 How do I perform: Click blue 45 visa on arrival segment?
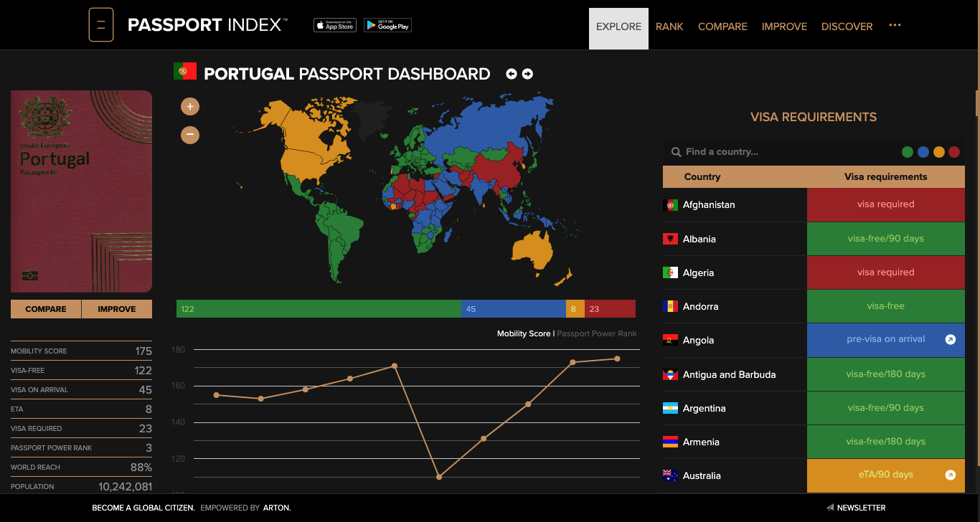(x=514, y=309)
